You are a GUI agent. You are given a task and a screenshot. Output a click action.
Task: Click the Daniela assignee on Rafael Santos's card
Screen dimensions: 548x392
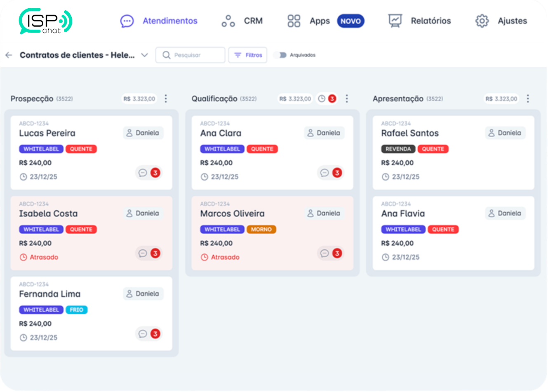click(505, 133)
